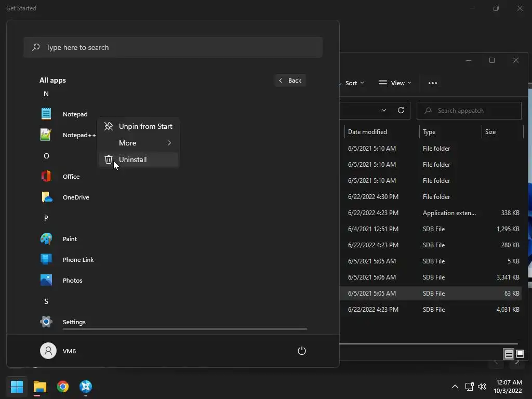Sort by the Size column header
The width and height of the screenshot is (532, 399).
490,131
